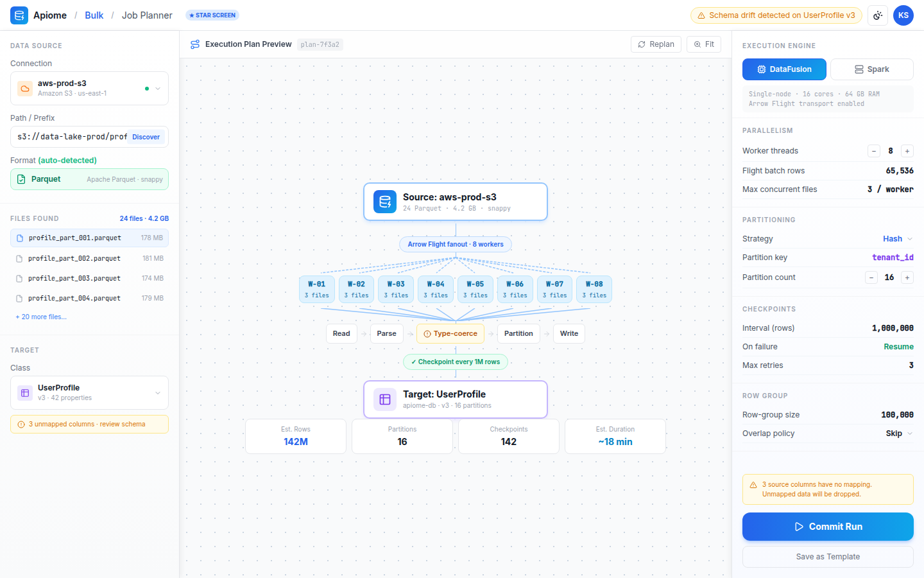Click the Row-group size value 100,000
The height and width of the screenshot is (578, 924).
[897, 415]
